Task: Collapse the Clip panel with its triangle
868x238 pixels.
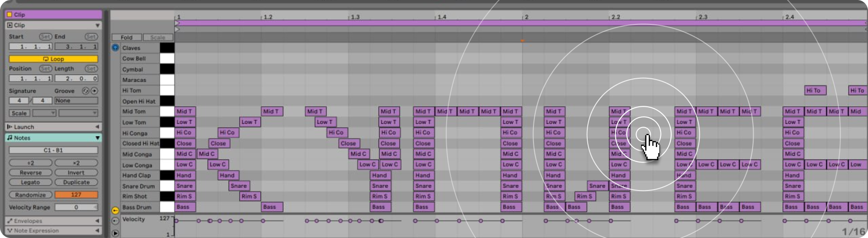Action: (x=97, y=25)
